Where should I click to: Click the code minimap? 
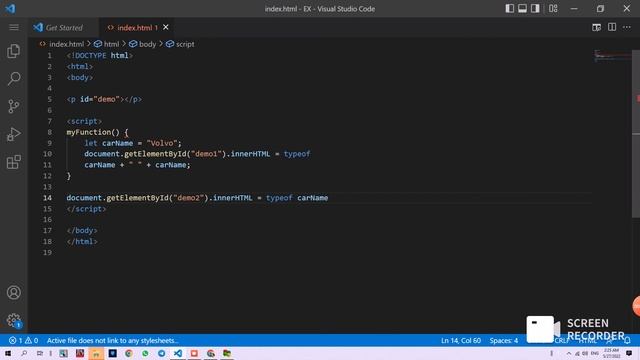click(x=612, y=55)
